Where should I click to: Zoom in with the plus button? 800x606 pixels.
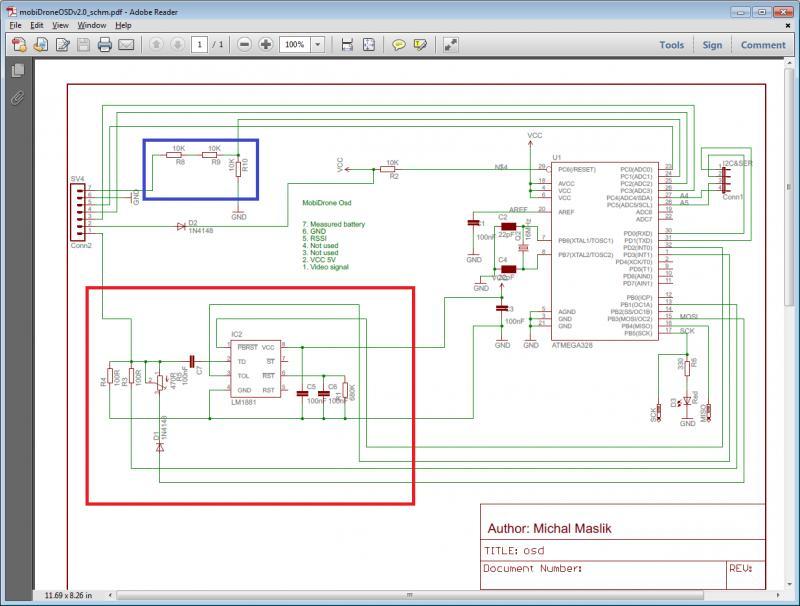[x=266, y=45]
